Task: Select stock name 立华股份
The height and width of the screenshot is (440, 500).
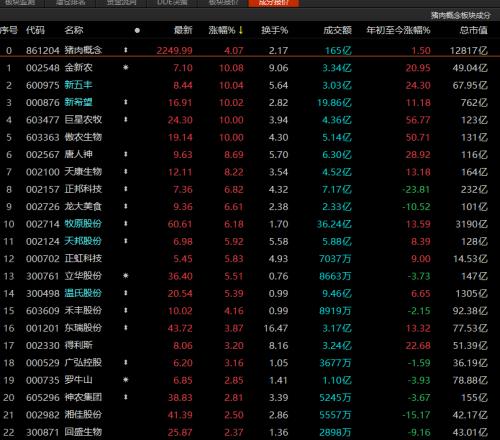Action: 83,276
